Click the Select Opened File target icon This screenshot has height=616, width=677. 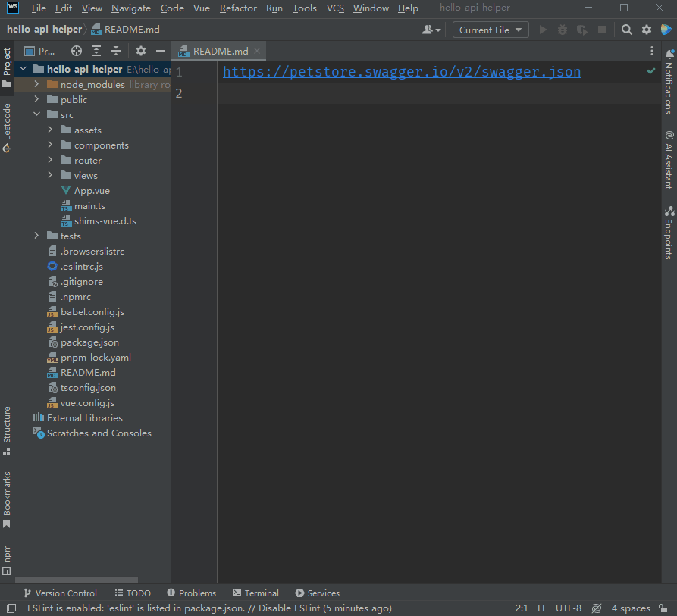point(77,51)
